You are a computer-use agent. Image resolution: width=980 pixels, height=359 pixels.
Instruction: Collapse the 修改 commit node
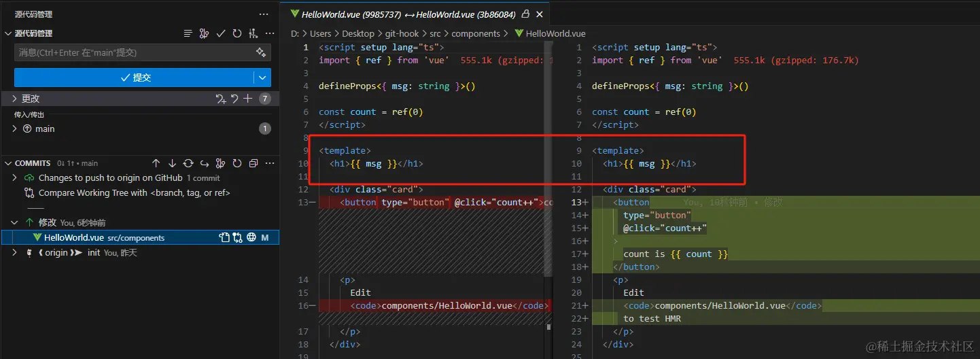pyautogui.click(x=14, y=222)
